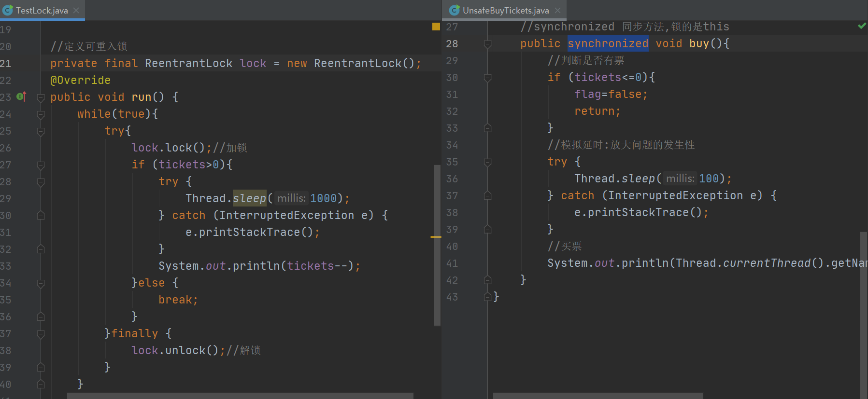Click the green checkmark inspection indicator
868x399 pixels.
pos(862,26)
